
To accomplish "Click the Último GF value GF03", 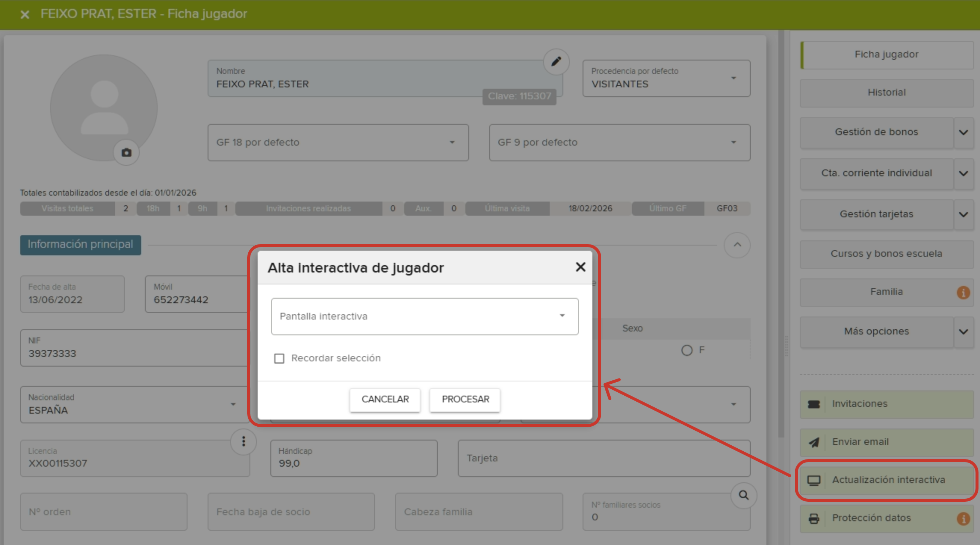I will click(727, 209).
